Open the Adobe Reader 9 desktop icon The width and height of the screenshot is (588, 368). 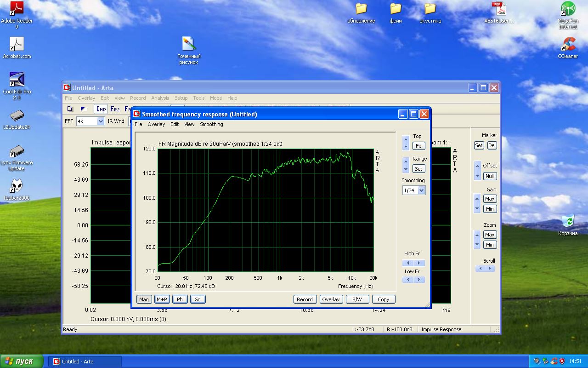click(x=17, y=15)
